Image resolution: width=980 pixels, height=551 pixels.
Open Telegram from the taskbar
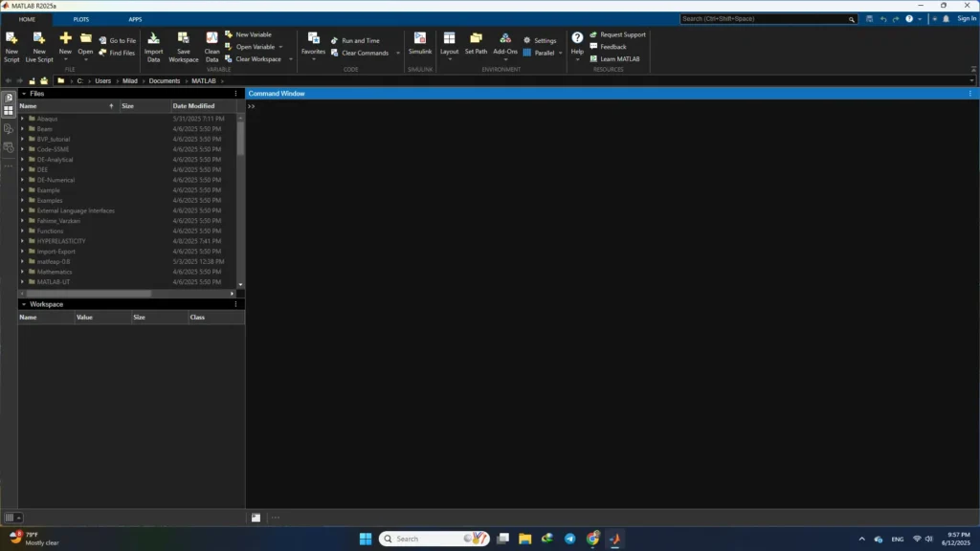tap(570, 539)
